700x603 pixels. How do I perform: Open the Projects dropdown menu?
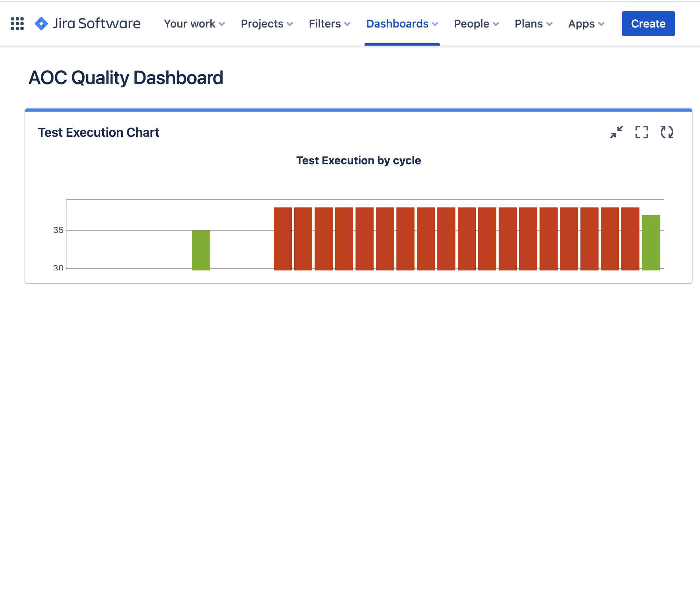point(267,24)
